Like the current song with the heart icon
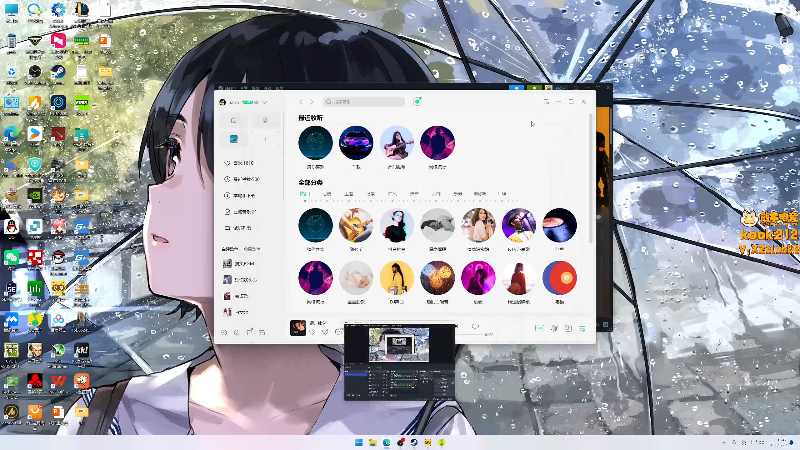This screenshot has width=800, height=450. point(313,332)
